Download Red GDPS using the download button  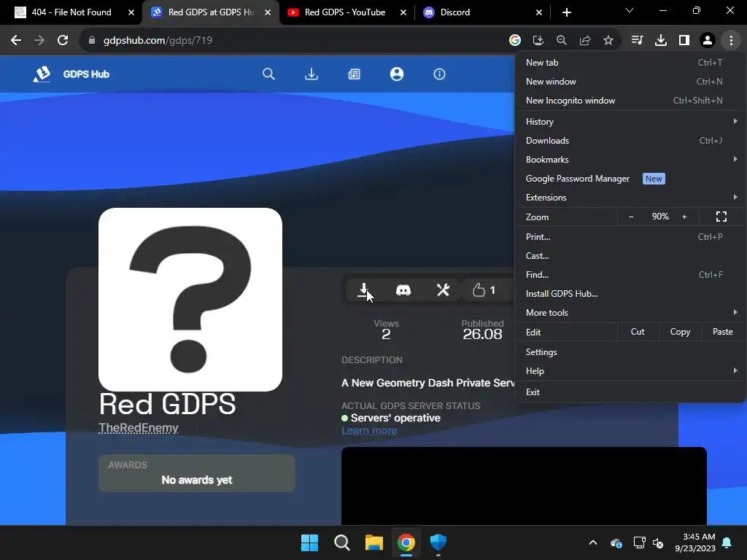[x=363, y=290]
